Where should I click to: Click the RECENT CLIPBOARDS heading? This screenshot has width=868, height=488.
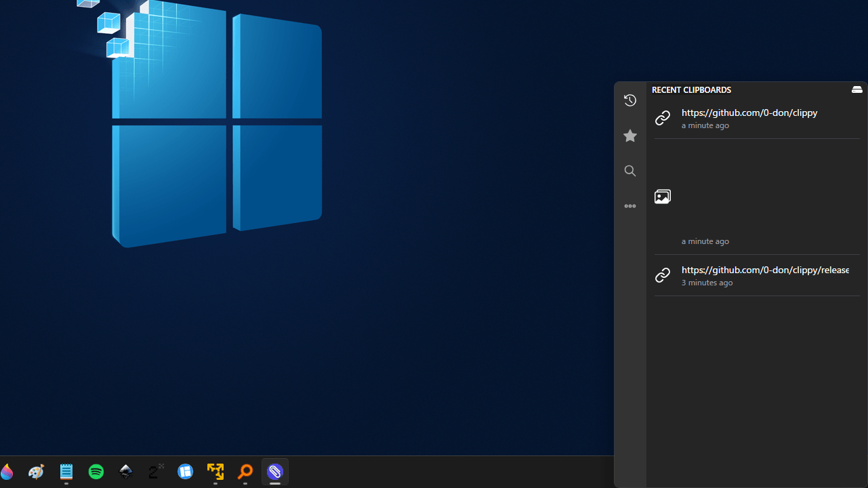tap(691, 89)
